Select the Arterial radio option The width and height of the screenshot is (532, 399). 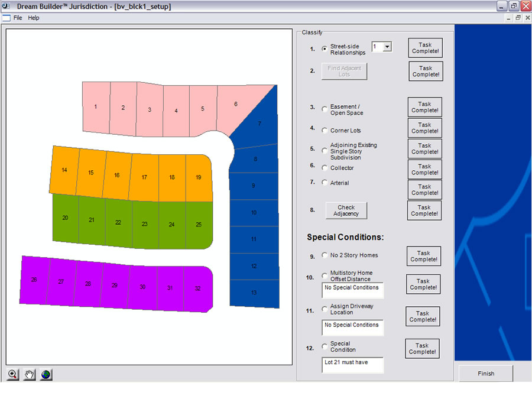point(325,183)
